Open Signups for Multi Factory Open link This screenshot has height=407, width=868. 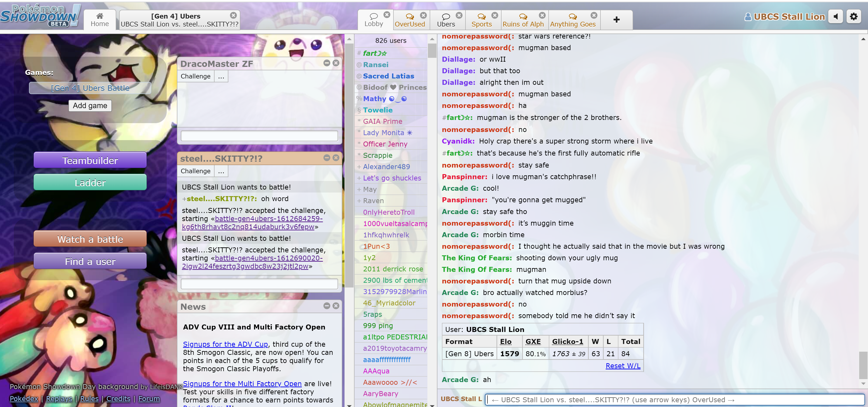(x=242, y=383)
